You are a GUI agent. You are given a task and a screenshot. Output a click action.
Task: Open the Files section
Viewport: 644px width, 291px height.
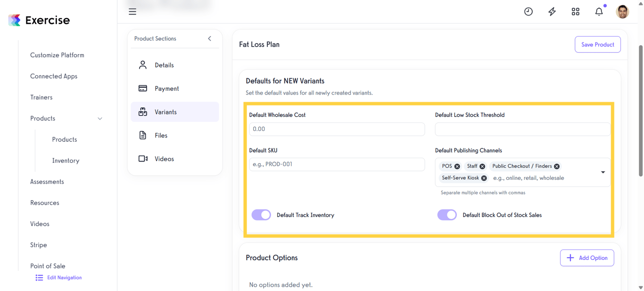tap(161, 136)
